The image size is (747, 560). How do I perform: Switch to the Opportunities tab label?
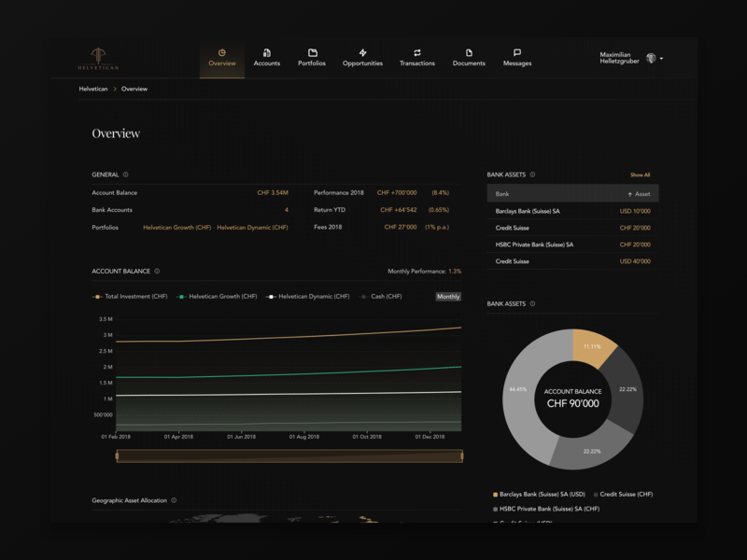[x=362, y=63]
